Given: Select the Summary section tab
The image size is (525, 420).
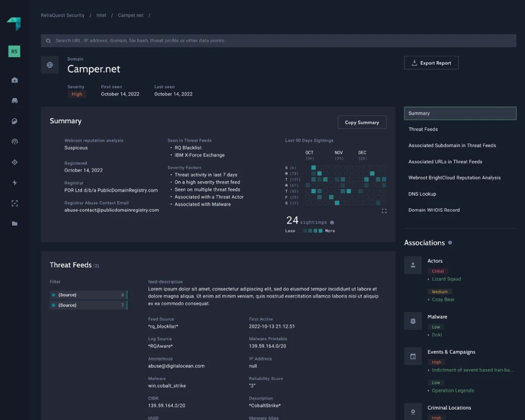Looking at the screenshot, I should pyautogui.click(x=460, y=113).
